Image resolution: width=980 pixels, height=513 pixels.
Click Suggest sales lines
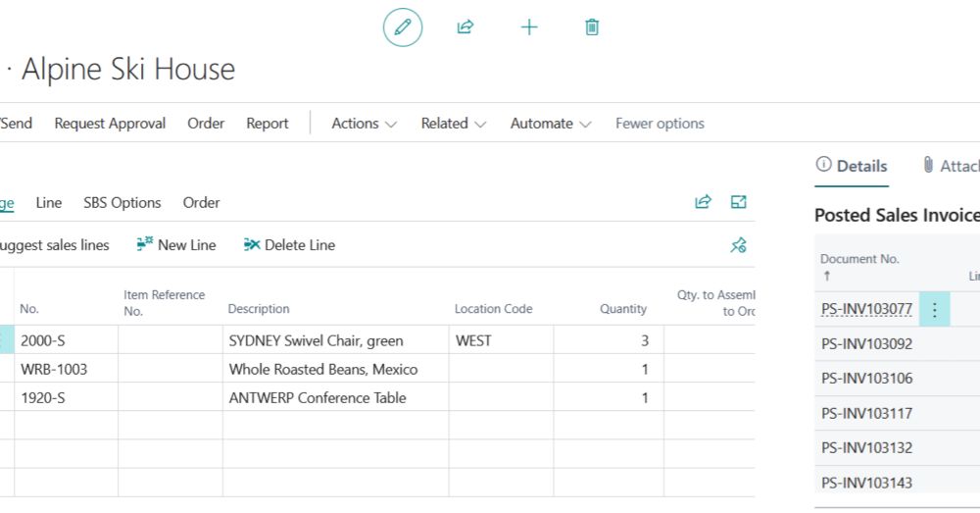(x=54, y=245)
